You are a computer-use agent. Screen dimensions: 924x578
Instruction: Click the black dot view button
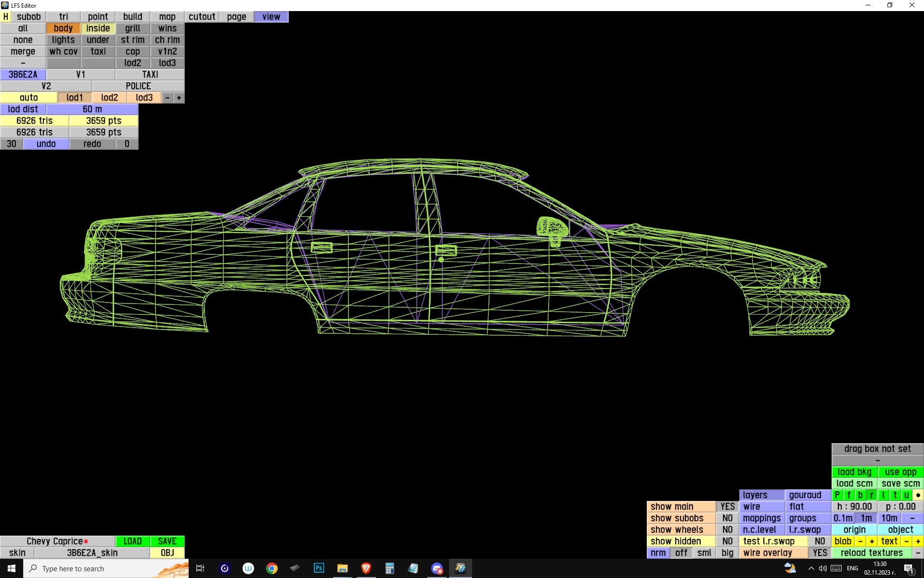click(918, 495)
